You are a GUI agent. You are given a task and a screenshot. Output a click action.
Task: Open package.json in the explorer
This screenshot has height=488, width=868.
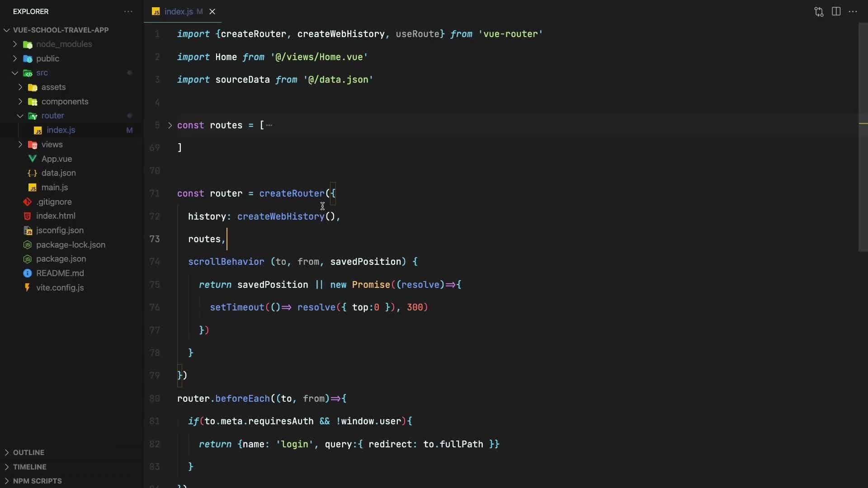[x=61, y=259]
